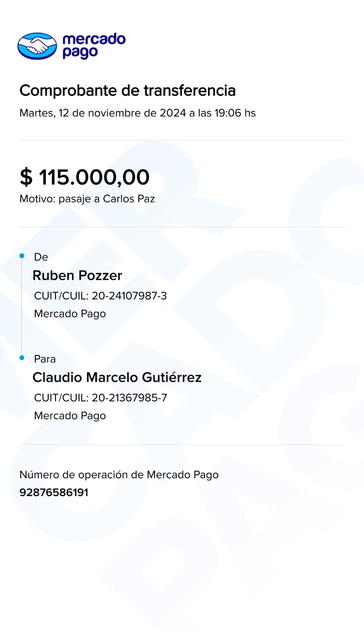
Task: Click the $ 115.000,00 transfer amount
Action: pos(85,177)
